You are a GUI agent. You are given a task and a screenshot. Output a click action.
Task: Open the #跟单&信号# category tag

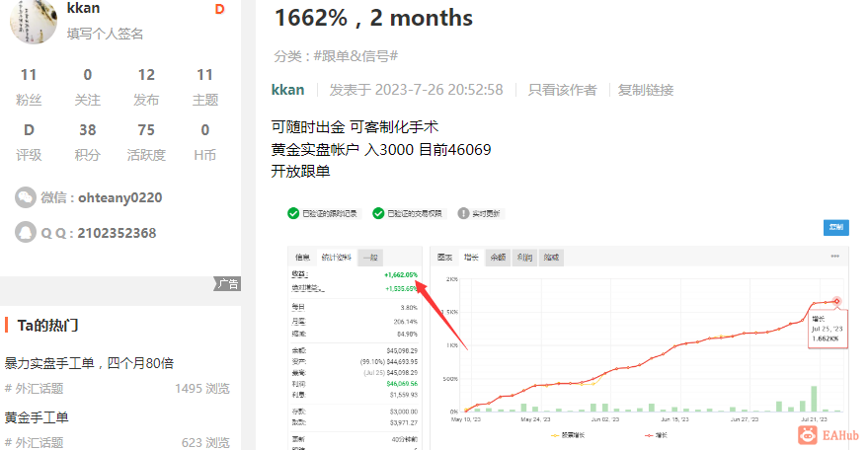355,56
